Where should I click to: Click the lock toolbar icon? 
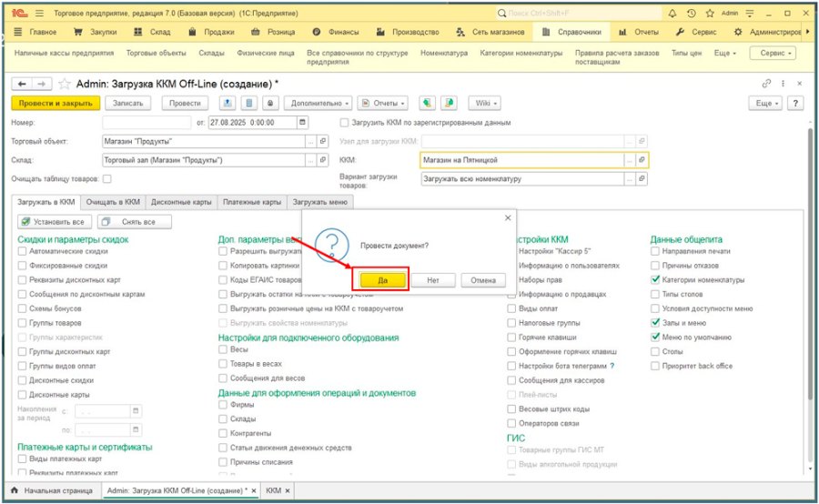[x=270, y=104]
